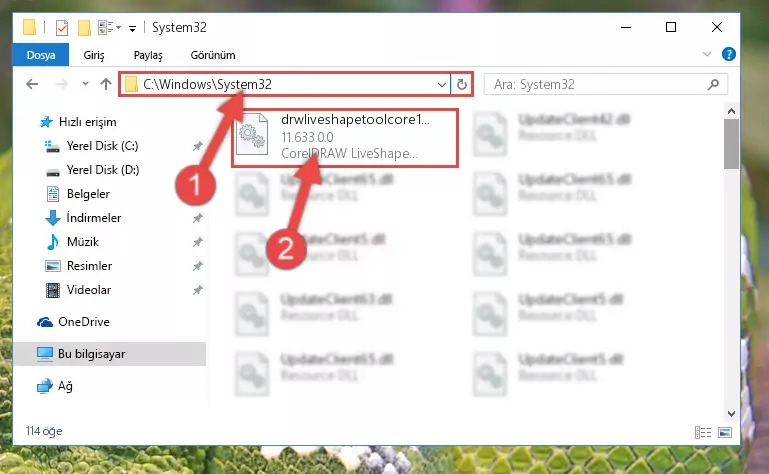Click the pin icon beside İndirmeler
The height and width of the screenshot is (474, 769).
[x=198, y=218]
